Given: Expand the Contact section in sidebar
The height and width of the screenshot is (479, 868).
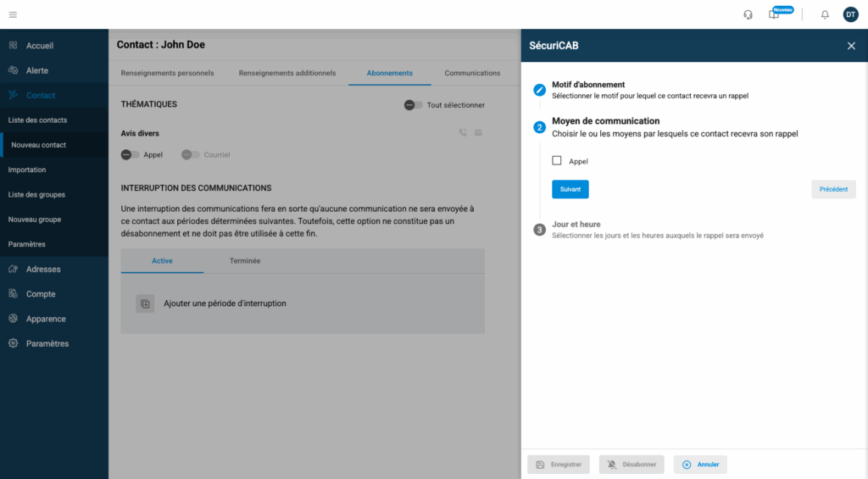Looking at the screenshot, I should (41, 95).
